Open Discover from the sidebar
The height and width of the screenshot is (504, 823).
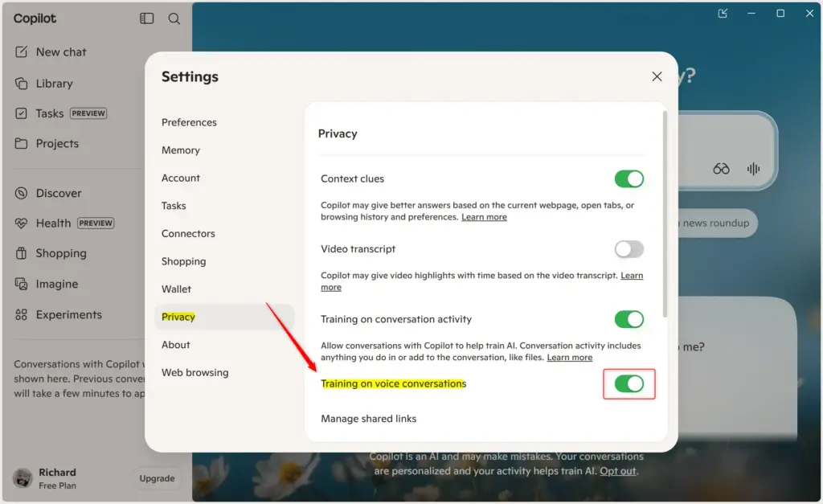[x=58, y=193]
